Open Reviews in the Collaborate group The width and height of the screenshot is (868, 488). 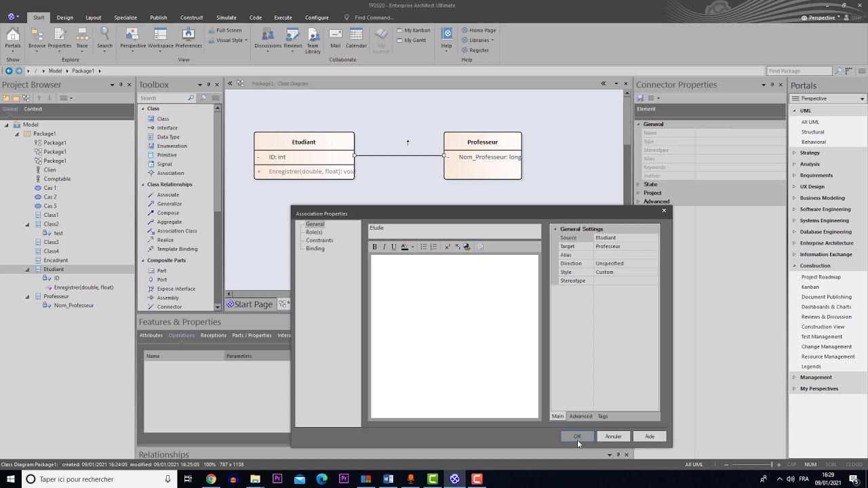coord(293,39)
